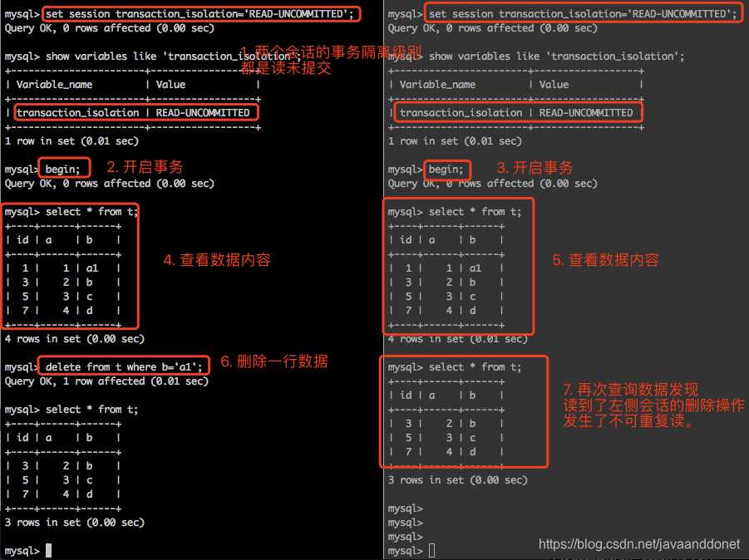
Task: Click the a1 cell in left terminal
Action: pos(91,268)
